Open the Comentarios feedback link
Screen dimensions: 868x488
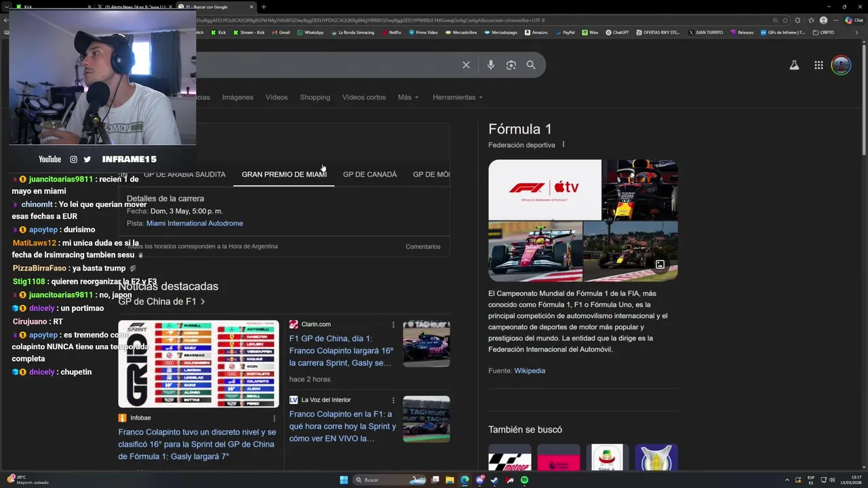click(423, 247)
